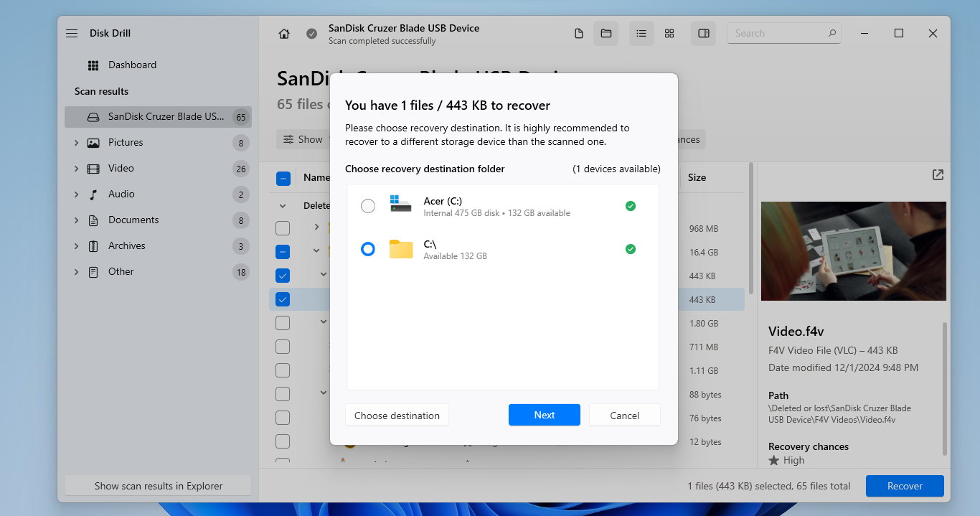Click the Documents page icon in sidebar
Viewport: 980px width, 516px height.
[93, 220]
